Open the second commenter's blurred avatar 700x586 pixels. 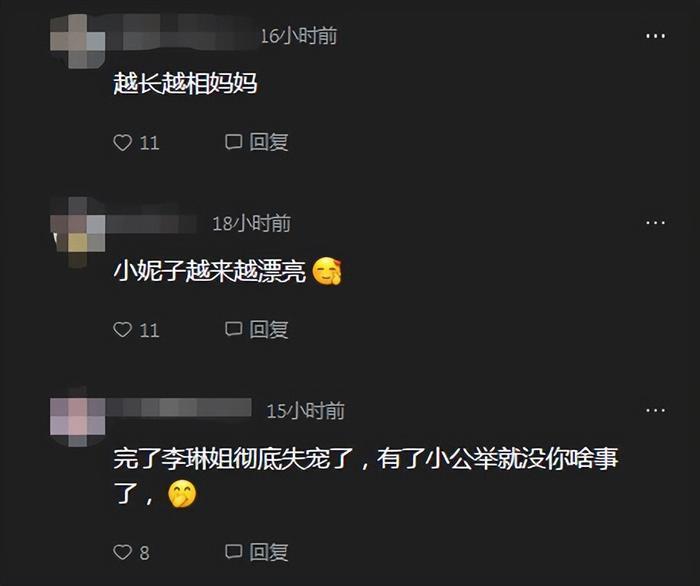pos(78,232)
